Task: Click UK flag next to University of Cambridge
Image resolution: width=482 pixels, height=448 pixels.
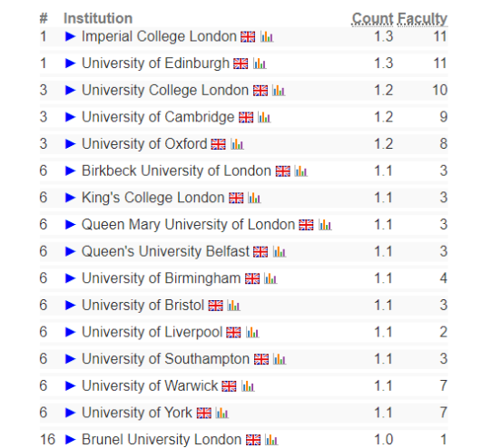Action: click(246, 117)
